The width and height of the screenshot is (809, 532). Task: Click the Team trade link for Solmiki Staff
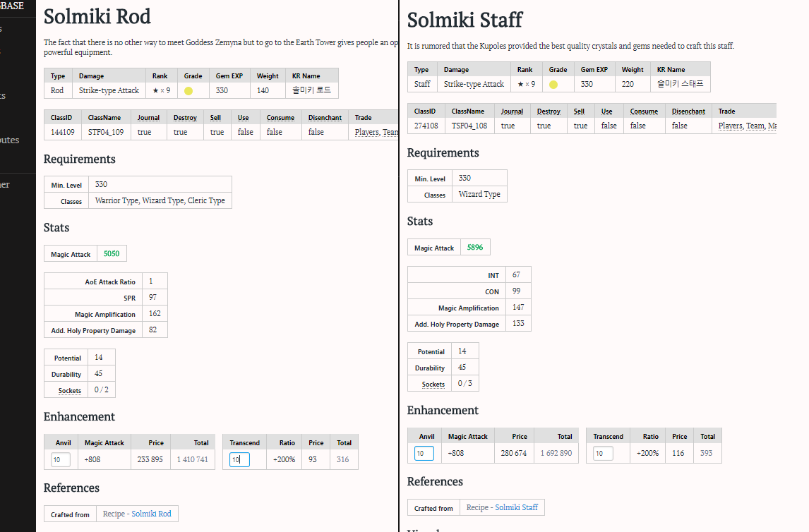(755, 126)
